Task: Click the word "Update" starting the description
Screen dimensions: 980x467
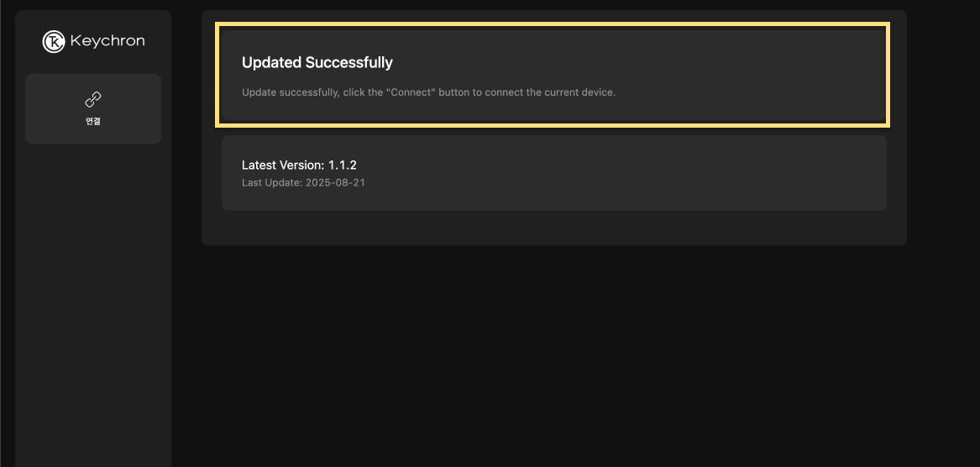Action: pos(257,92)
